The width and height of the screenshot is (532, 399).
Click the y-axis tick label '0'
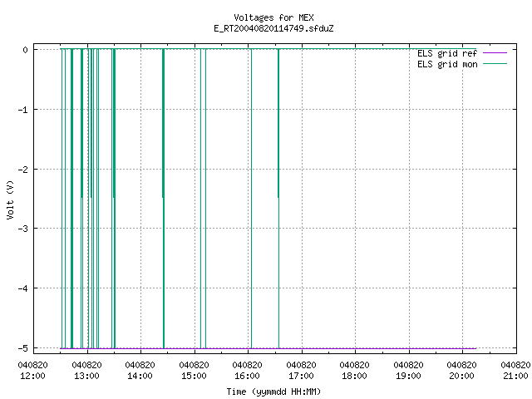26,50
